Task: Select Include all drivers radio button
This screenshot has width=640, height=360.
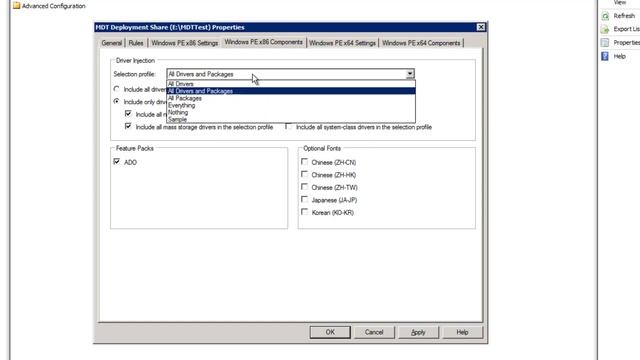Action: pyautogui.click(x=117, y=89)
